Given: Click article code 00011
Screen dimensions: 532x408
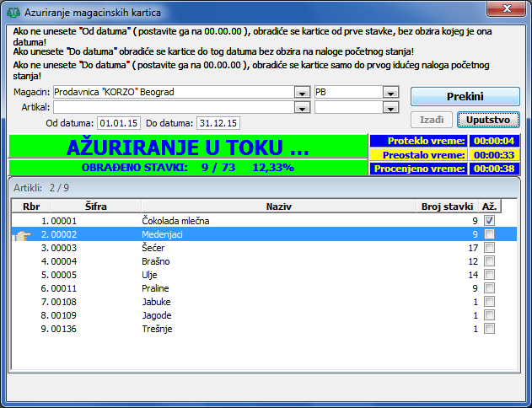Looking at the screenshot, I should click(x=64, y=288).
